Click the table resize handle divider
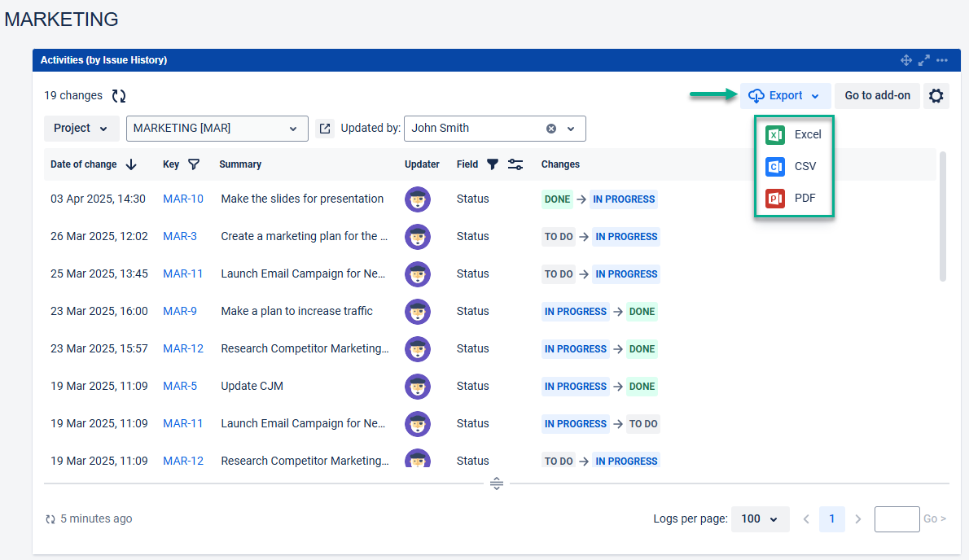The width and height of the screenshot is (969, 560). [497, 483]
